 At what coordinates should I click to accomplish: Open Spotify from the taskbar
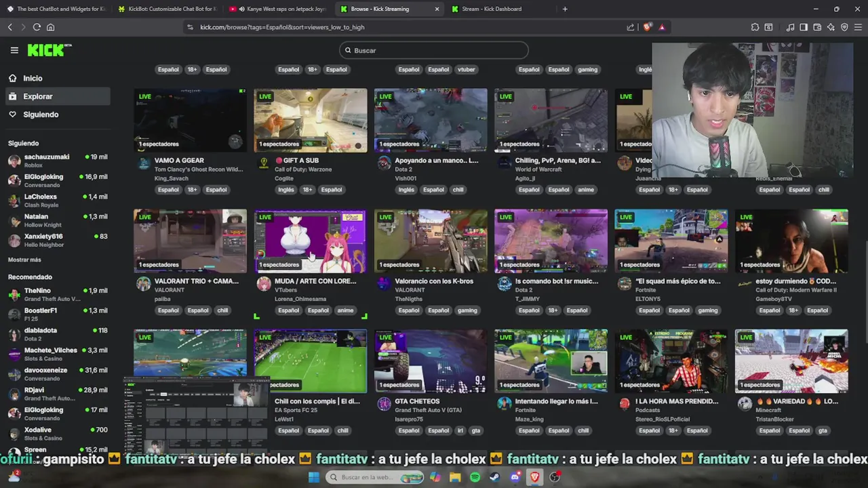point(475,477)
